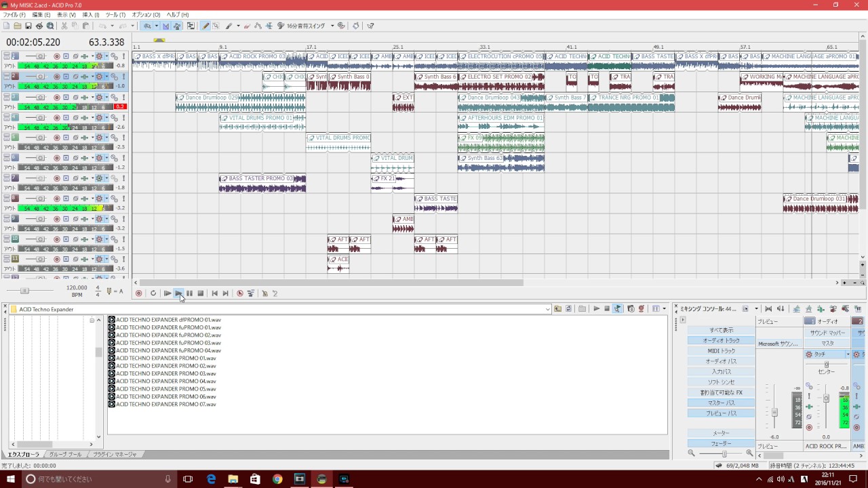The image size is (868, 488).
Task: Select the Erase tool
Action: (x=247, y=26)
